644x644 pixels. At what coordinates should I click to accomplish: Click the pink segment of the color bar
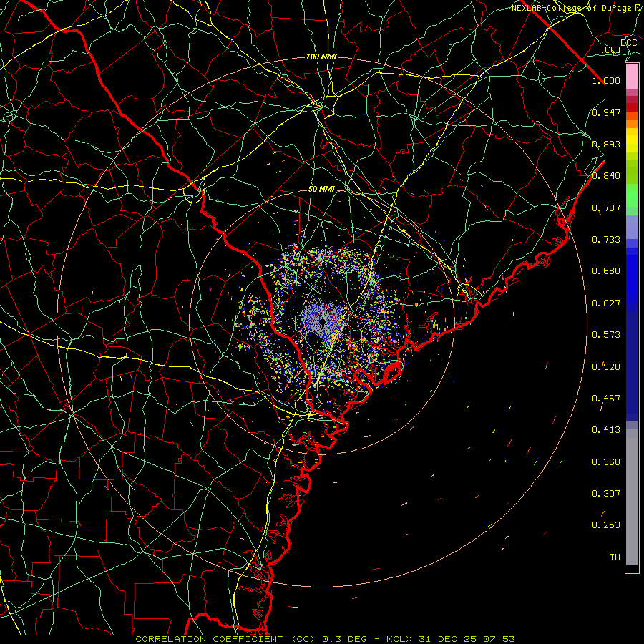(x=632, y=77)
